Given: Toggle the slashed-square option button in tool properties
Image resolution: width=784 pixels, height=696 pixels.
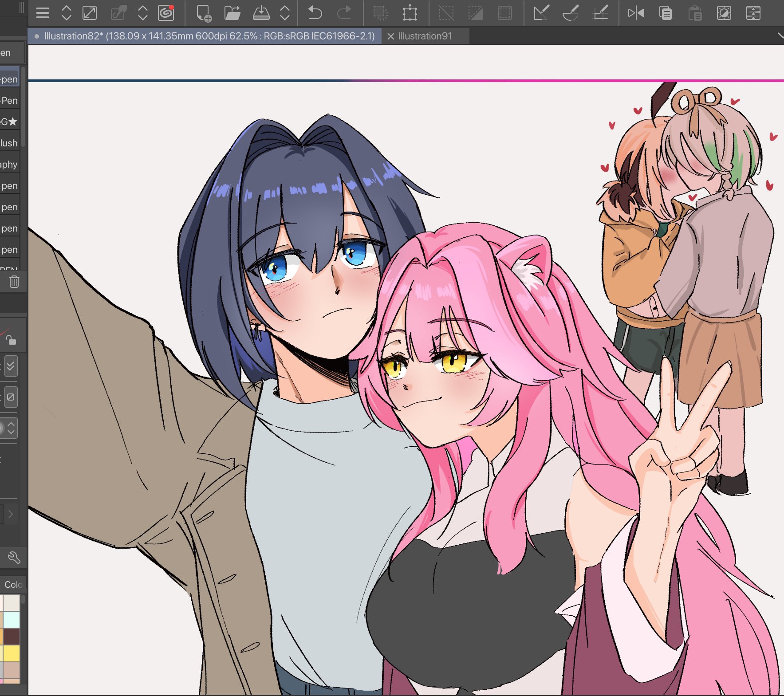Looking at the screenshot, I should [x=11, y=397].
